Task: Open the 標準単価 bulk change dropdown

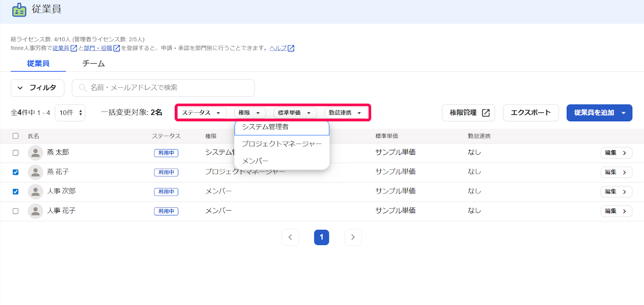Action: click(x=295, y=113)
